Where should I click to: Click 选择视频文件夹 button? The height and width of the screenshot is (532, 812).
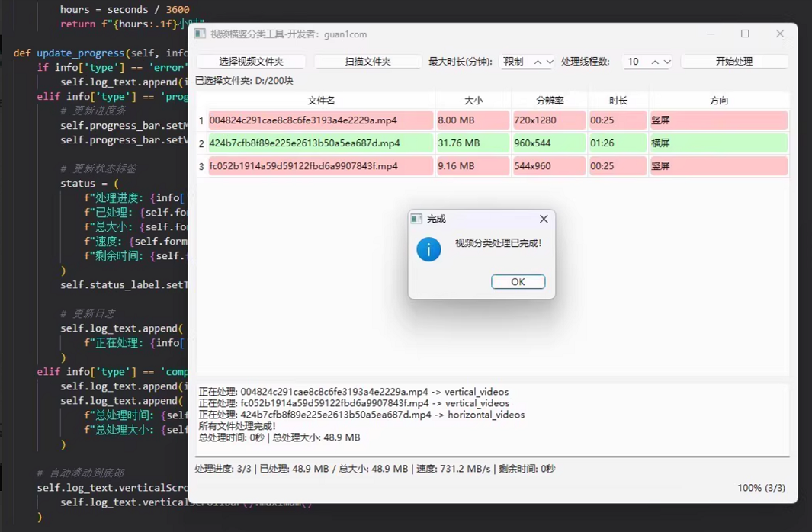pyautogui.click(x=251, y=62)
